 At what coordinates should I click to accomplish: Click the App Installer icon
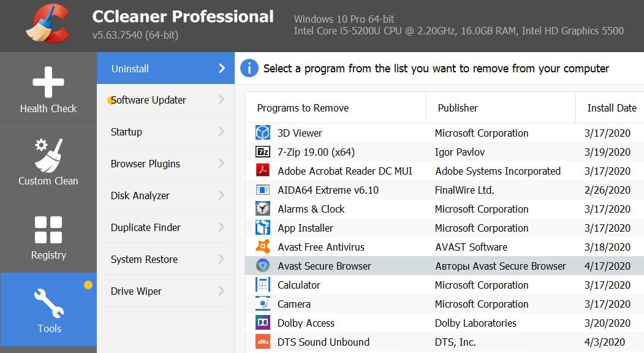(x=263, y=227)
